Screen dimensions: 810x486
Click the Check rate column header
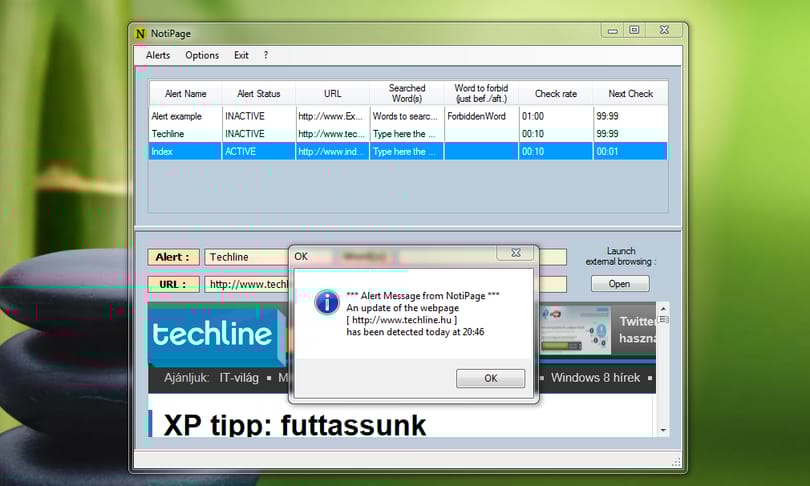556,93
